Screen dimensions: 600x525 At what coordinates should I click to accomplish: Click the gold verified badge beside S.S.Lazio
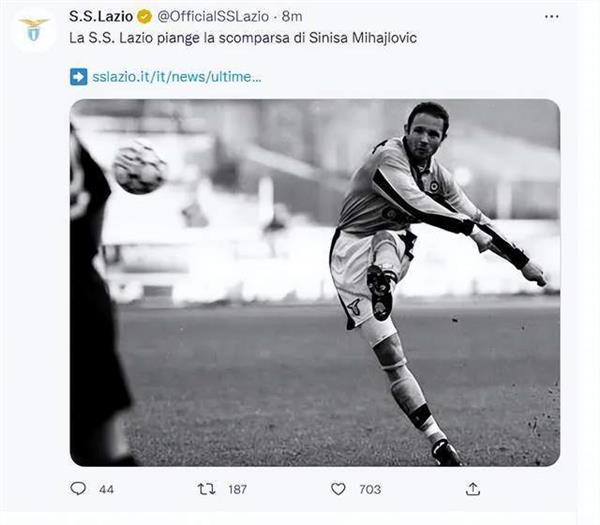144,17
